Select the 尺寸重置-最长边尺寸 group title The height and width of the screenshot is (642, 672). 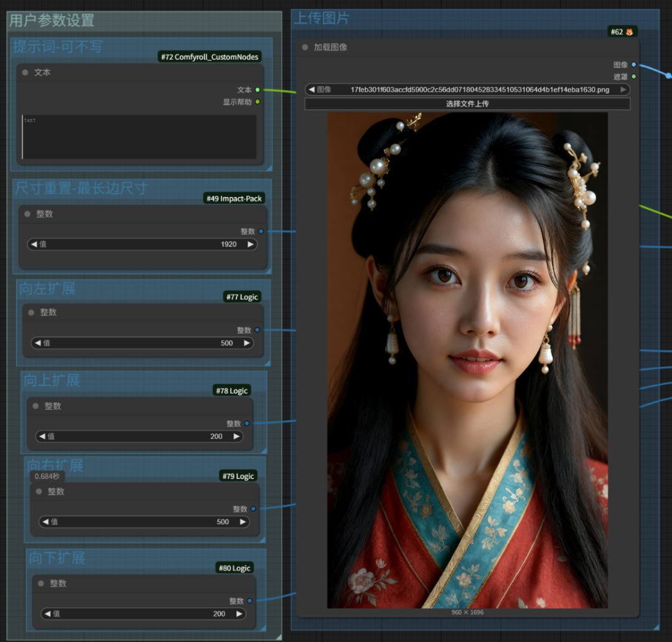coord(81,188)
